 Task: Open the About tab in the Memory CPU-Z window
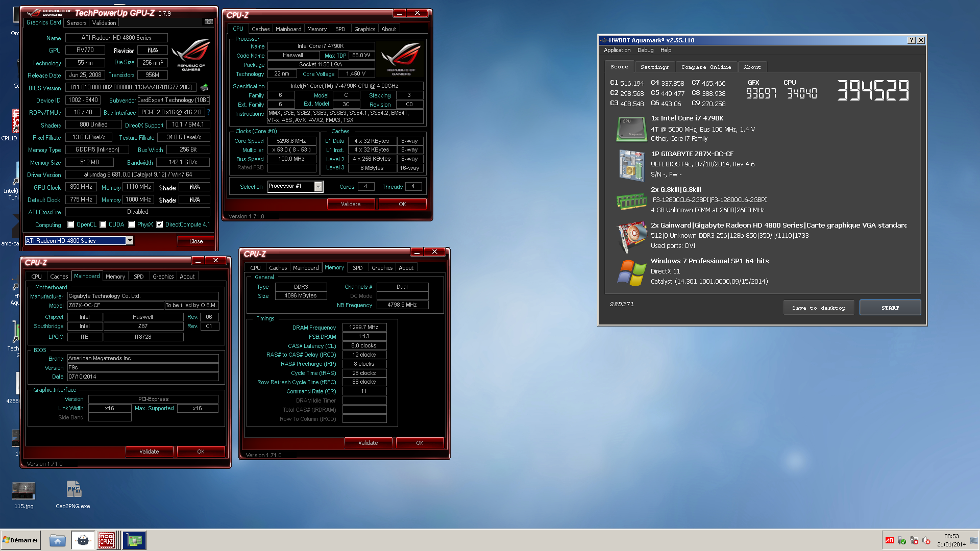[406, 268]
